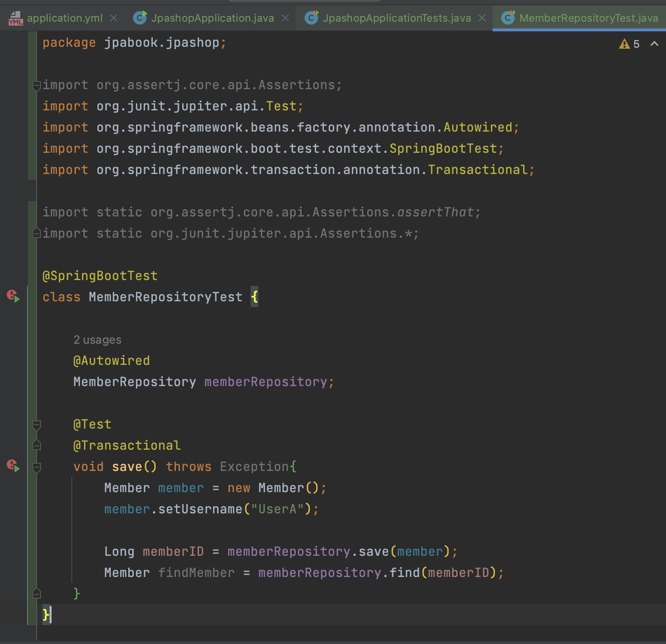This screenshot has width=666, height=644.
Task: Open the 5 warnings inspection indicator
Action: [x=629, y=44]
